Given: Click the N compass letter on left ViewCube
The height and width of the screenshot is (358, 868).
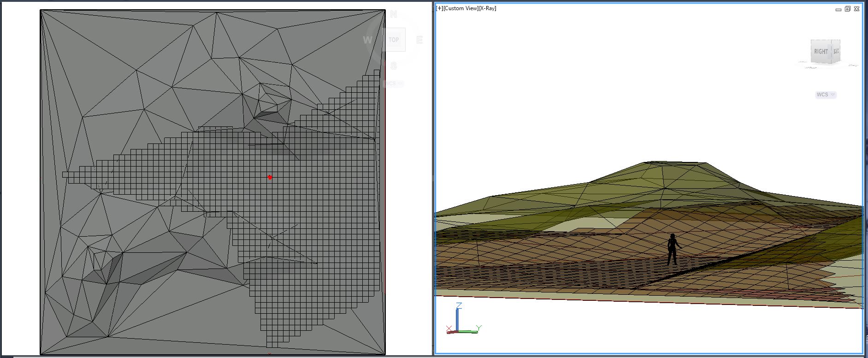Looking at the screenshot, I should [x=393, y=14].
